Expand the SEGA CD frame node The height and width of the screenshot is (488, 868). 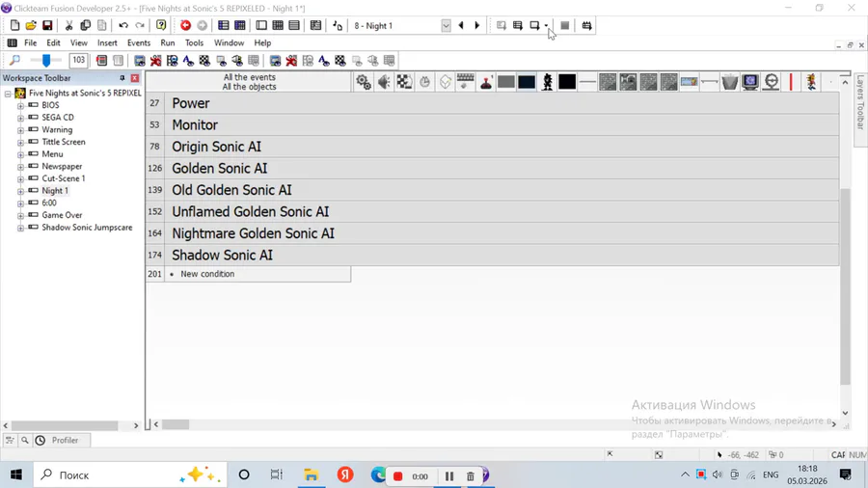pyautogui.click(x=20, y=118)
